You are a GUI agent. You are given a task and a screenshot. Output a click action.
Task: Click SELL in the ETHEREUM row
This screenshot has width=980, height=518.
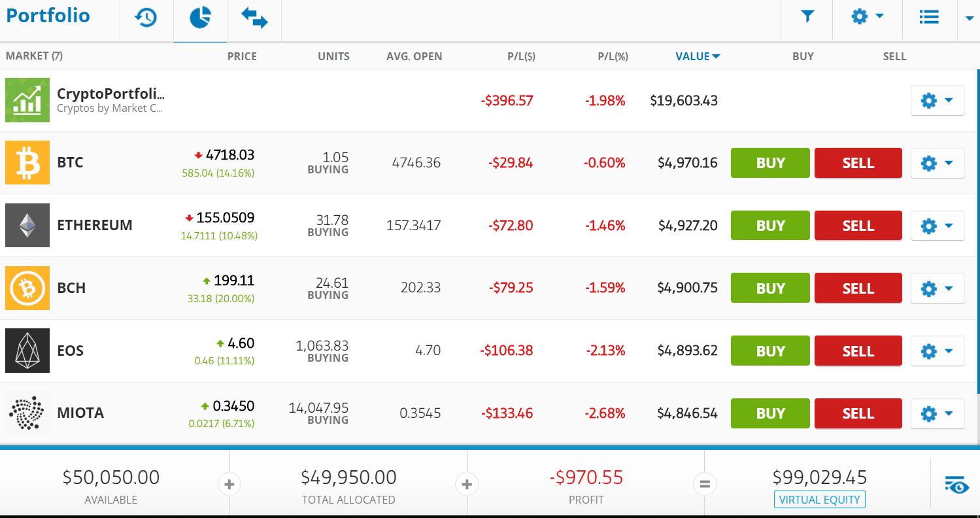(858, 226)
